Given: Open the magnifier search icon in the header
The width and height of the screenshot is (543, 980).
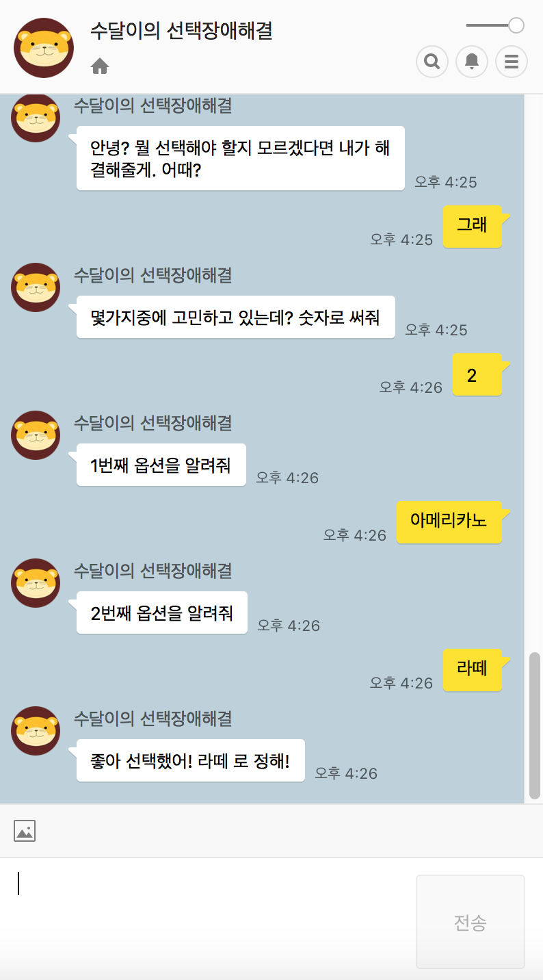Looking at the screenshot, I should point(432,62).
